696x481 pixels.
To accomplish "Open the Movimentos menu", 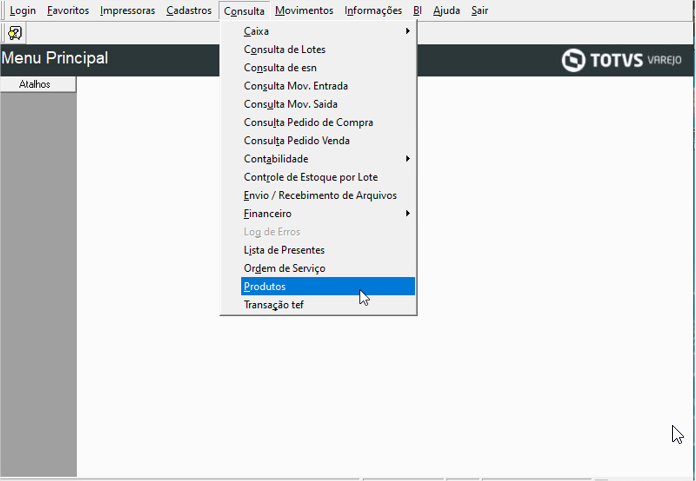I will (304, 10).
